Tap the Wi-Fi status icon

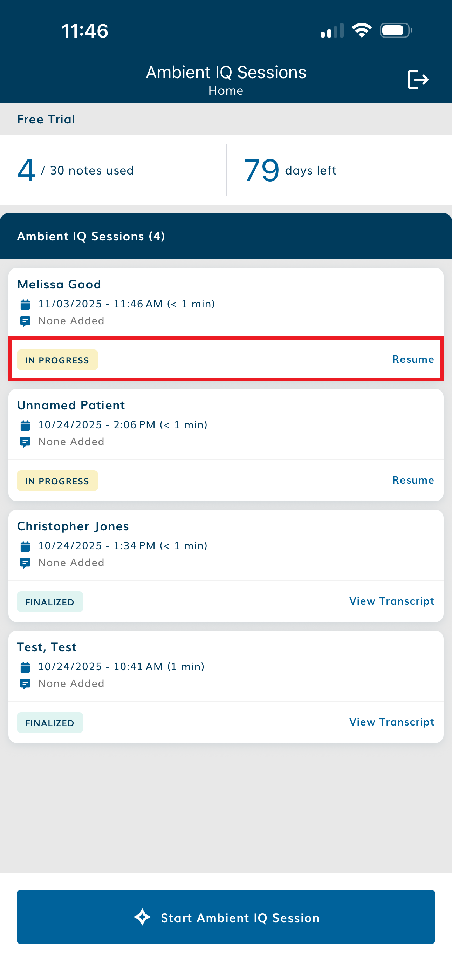(x=362, y=30)
